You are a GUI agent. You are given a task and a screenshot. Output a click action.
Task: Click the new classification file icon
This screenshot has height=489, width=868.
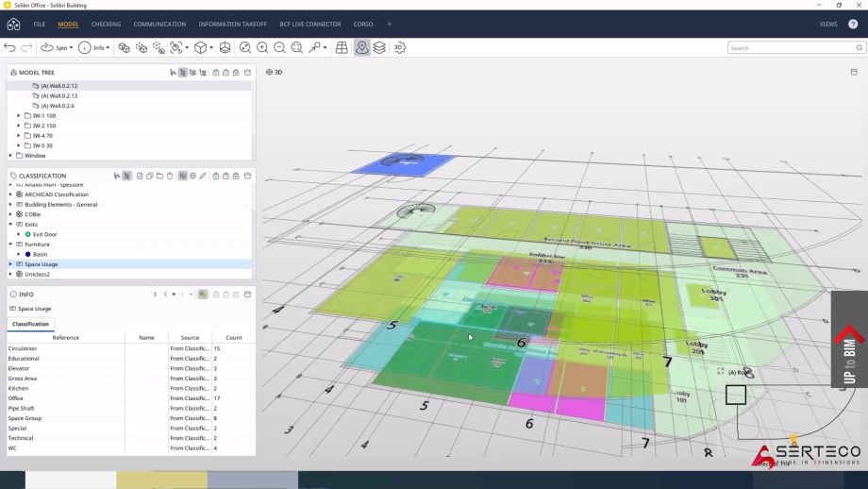[x=140, y=176]
